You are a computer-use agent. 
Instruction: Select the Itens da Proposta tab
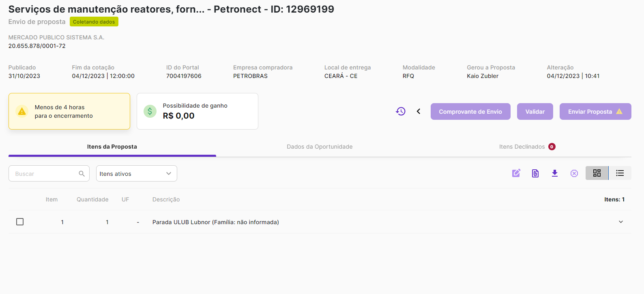[112, 147]
